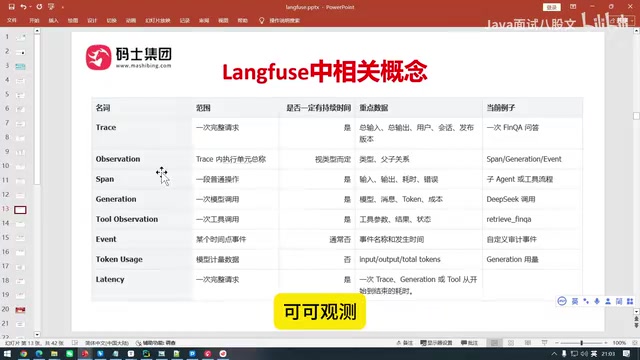
Task: Open the undo history dropdown arrow
Action: click(31, 7)
